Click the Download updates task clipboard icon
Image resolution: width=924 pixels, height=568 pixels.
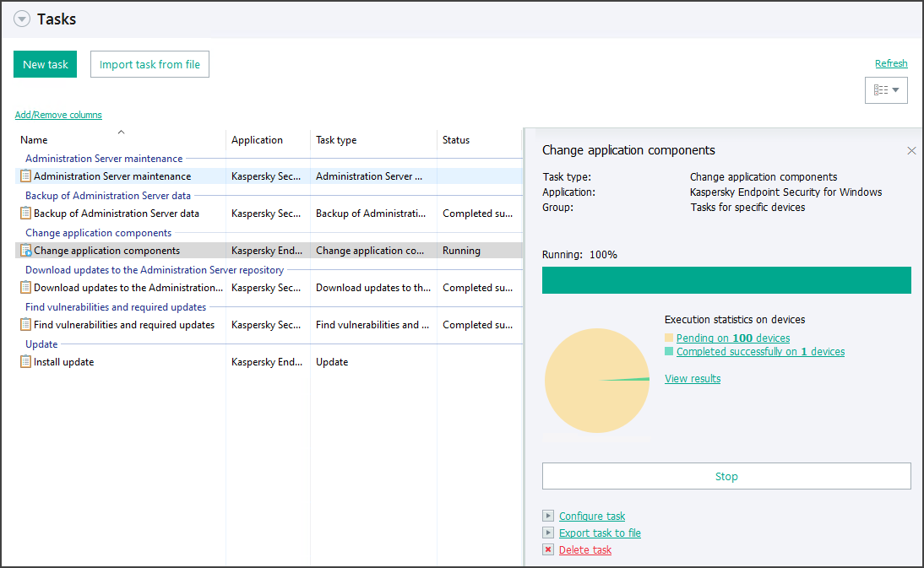point(25,288)
